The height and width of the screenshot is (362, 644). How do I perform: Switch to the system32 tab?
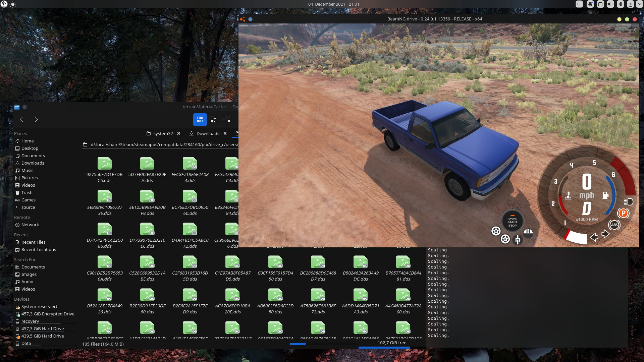click(x=163, y=133)
